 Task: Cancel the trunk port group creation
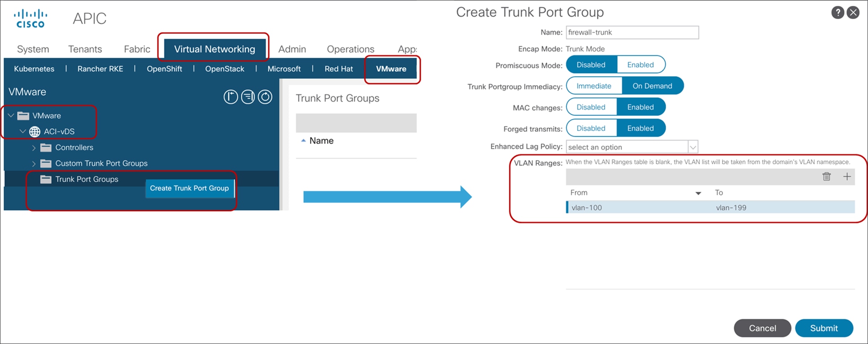pyautogui.click(x=763, y=328)
